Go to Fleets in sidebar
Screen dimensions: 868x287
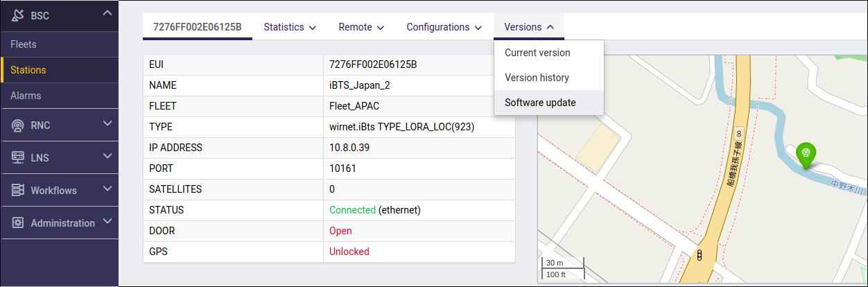(24, 44)
